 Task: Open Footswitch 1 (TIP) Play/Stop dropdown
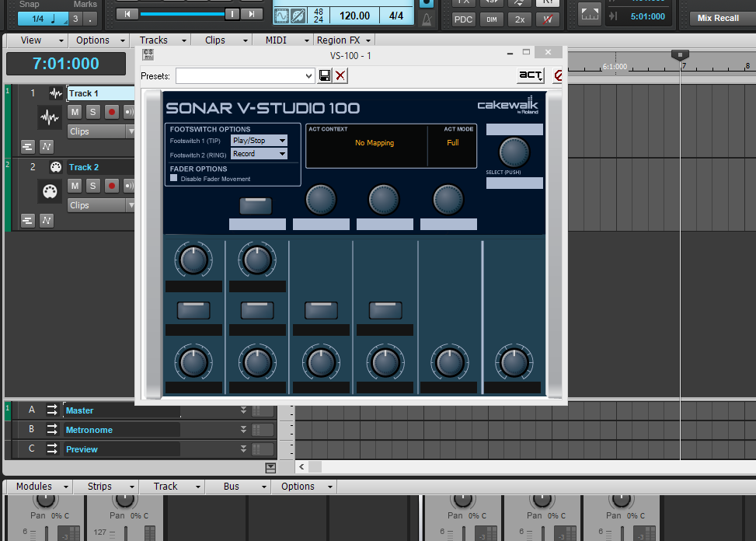(x=260, y=141)
